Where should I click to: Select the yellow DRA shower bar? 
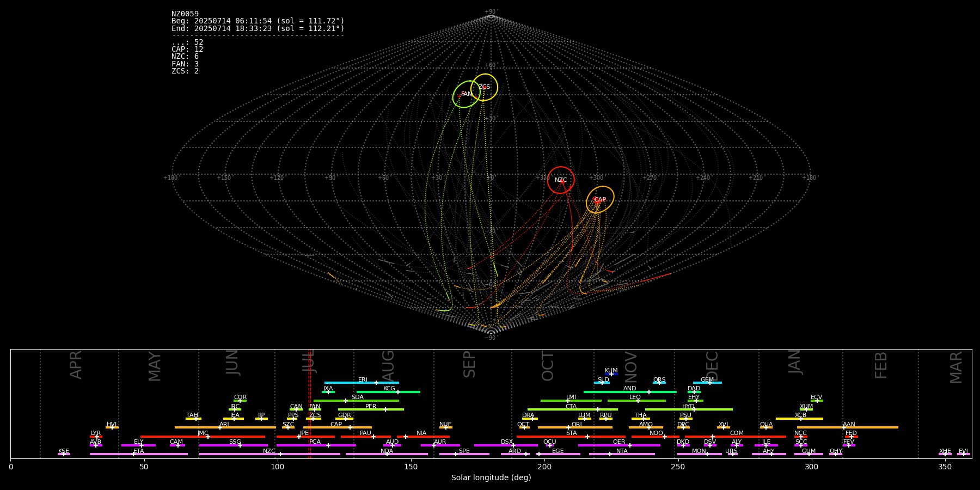[x=530, y=419]
